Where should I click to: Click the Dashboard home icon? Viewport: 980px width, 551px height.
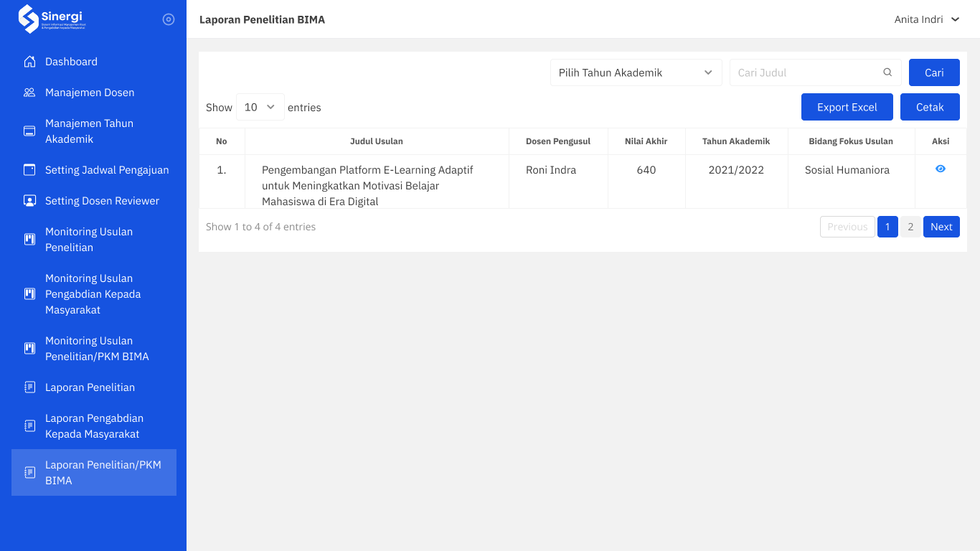[29, 62]
